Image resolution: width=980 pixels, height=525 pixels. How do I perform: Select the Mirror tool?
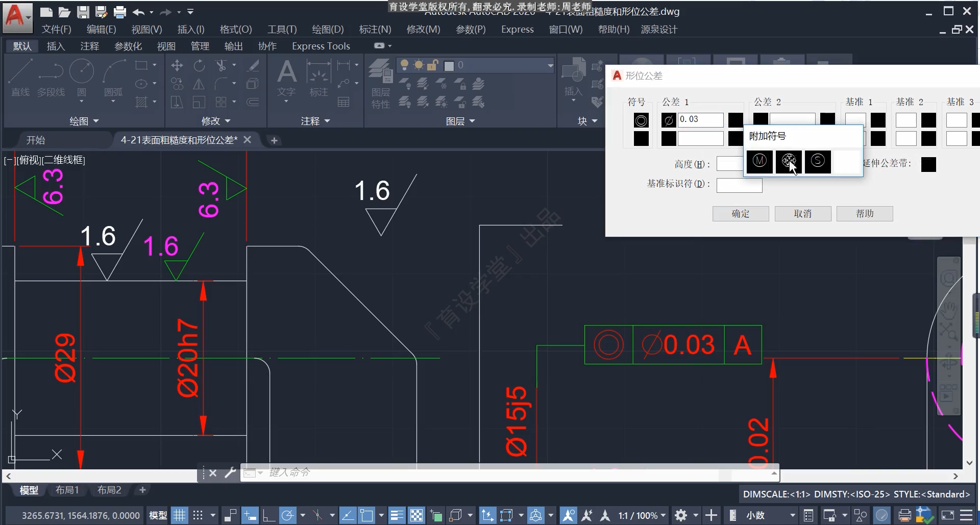pos(199,84)
